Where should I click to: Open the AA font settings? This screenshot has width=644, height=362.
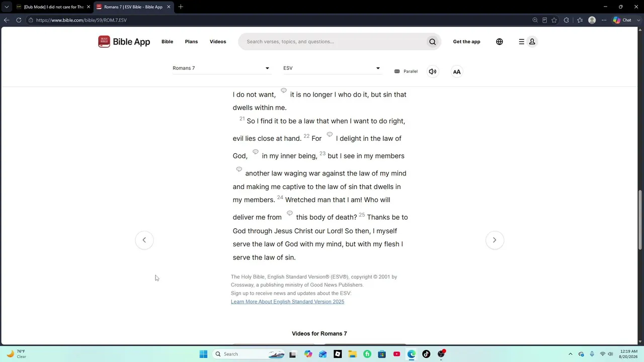pos(456,71)
